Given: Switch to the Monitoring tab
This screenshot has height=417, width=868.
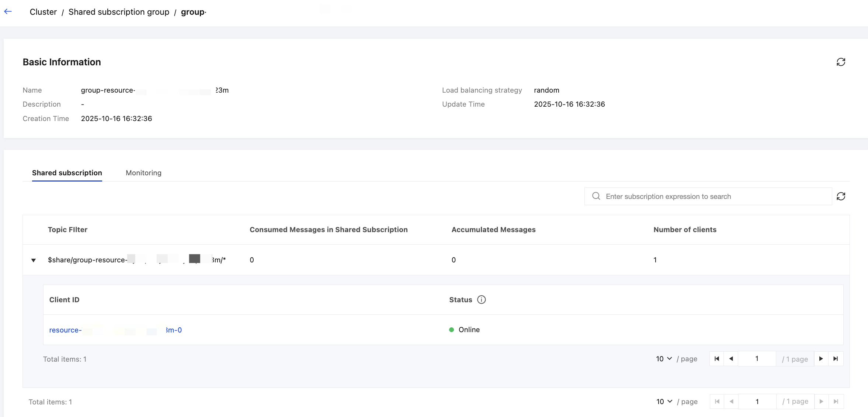Looking at the screenshot, I should coord(143,173).
